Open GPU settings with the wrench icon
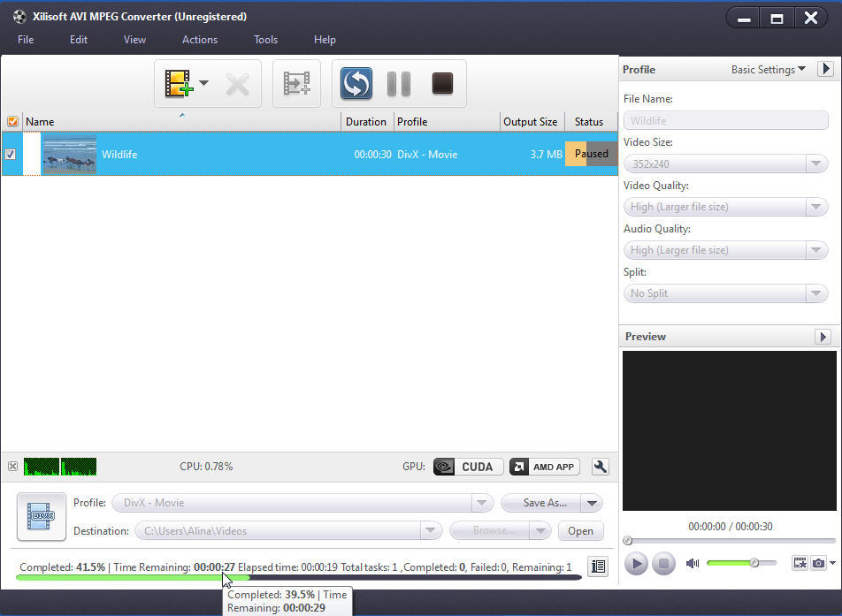The image size is (842, 616). [x=601, y=466]
